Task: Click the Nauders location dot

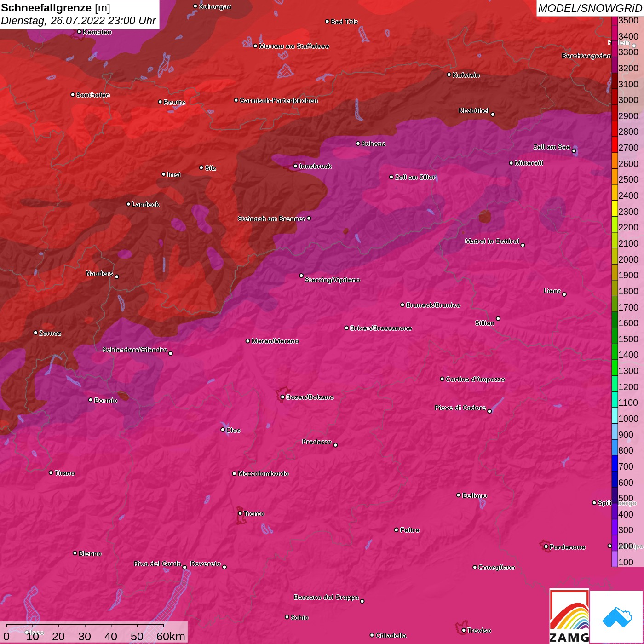Action: point(117,276)
